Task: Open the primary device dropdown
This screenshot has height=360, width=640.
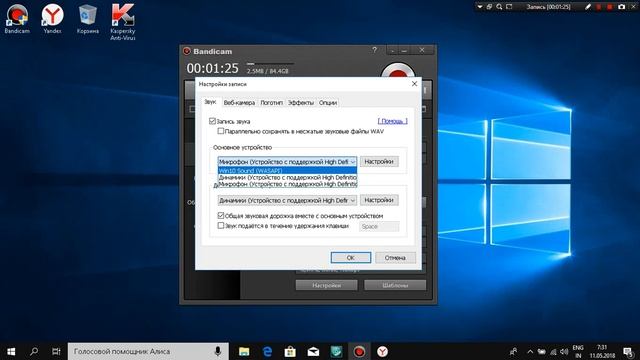Action: pos(287,162)
